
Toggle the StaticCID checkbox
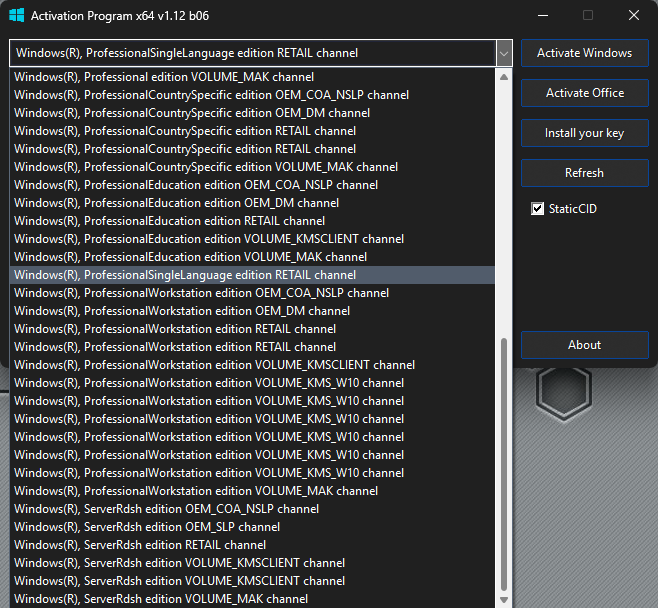[x=538, y=209]
